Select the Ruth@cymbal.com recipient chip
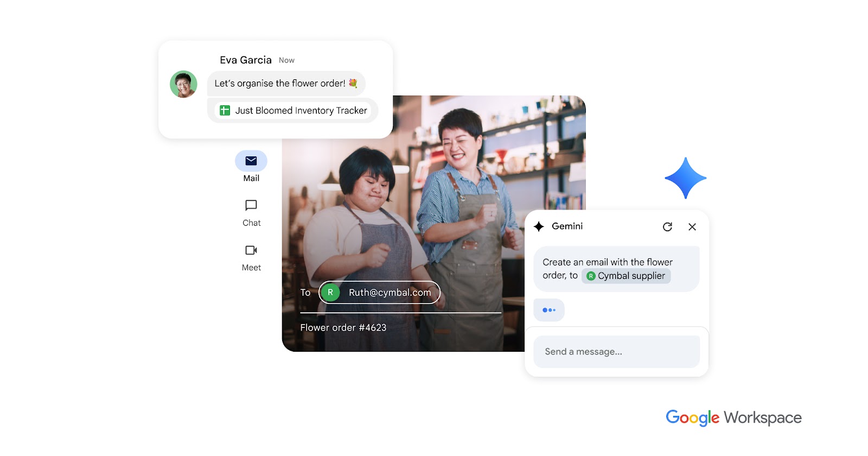 pyautogui.click(x=379, y=293)
